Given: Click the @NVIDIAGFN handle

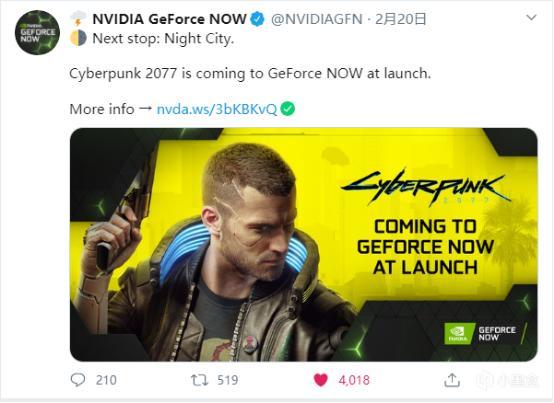Looking at the screenshot, I should (x=317, y=19).
